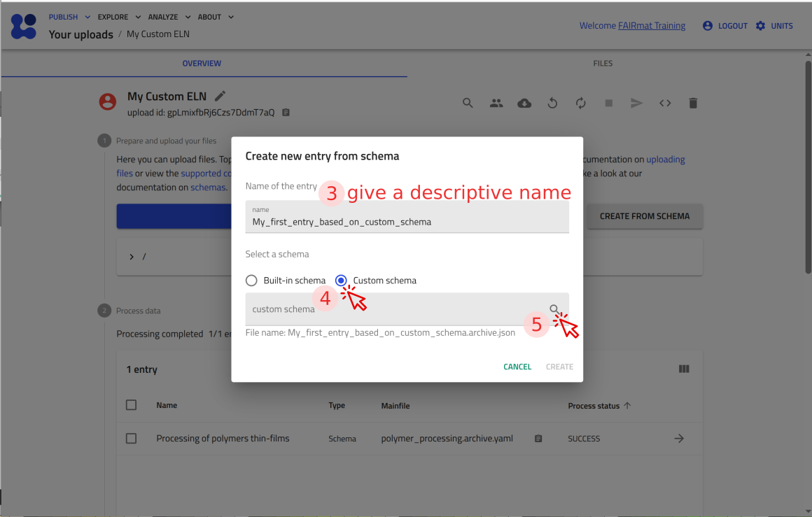Click the entry name text field
812x517 pixels.
(407, 221)
